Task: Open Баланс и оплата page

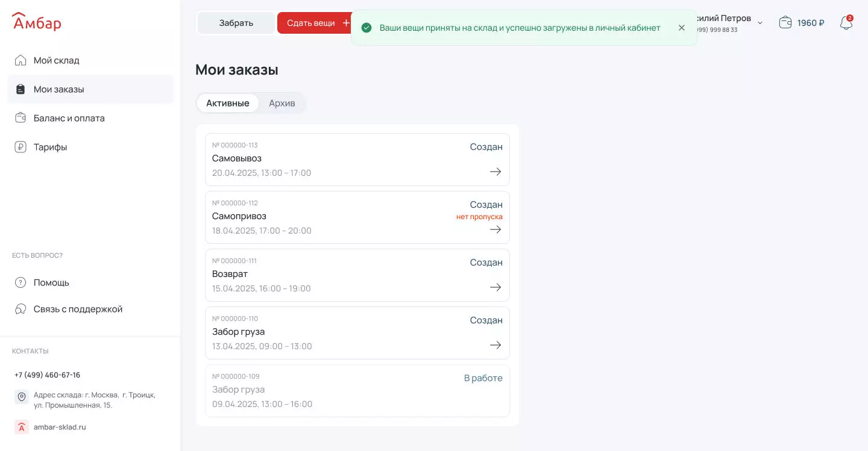Action: point(90,118)
